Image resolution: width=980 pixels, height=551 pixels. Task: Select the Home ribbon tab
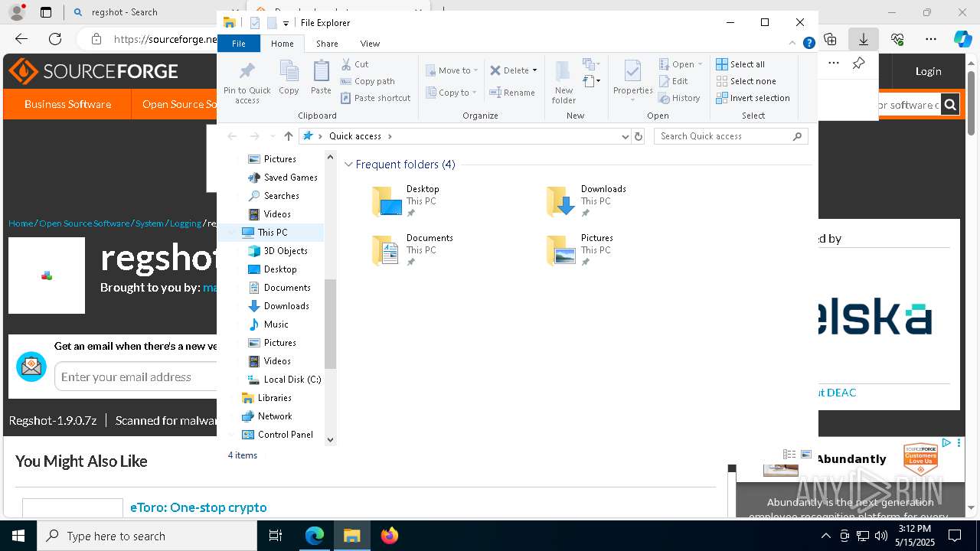click(282, 44)
